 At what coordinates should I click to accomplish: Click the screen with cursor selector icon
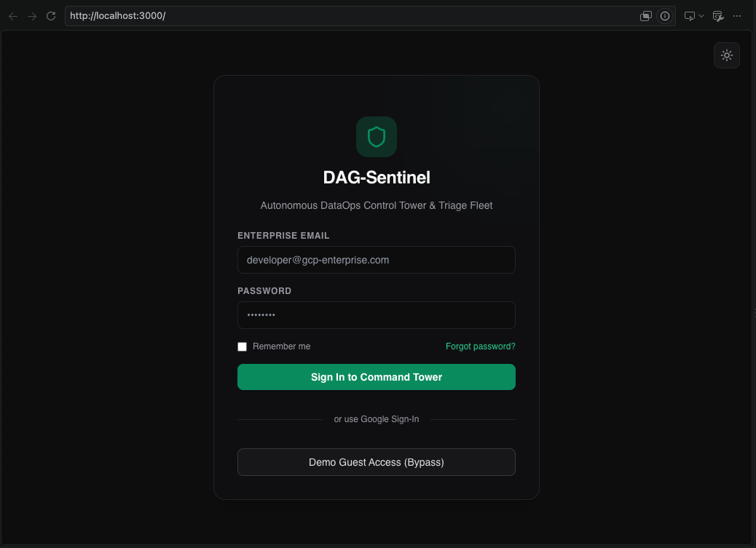tap(690, 16)
